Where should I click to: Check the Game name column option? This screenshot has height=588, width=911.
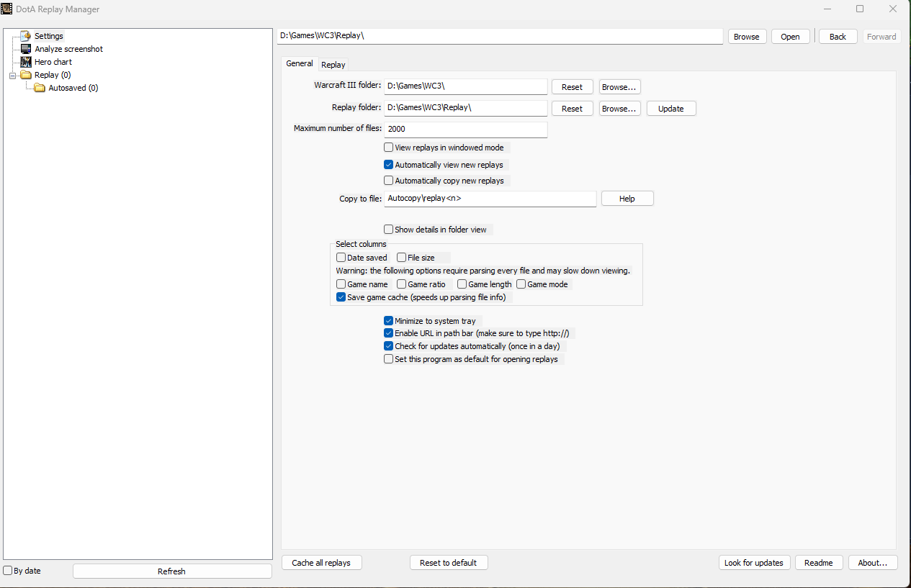tap(341, 284)
